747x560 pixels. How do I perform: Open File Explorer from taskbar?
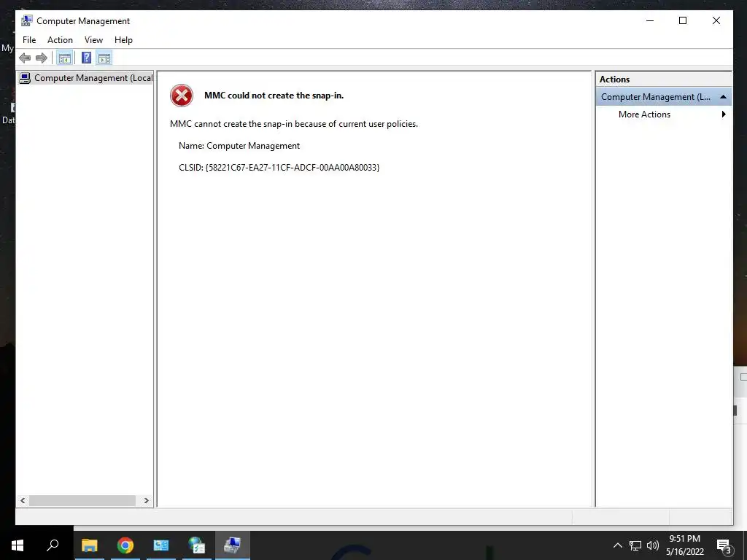tap(89, 545)
